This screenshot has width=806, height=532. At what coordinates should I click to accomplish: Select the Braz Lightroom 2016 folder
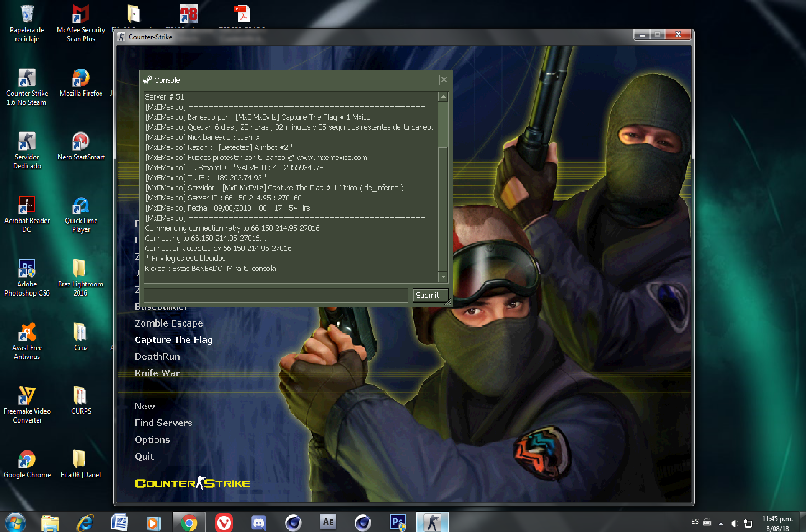81,278
